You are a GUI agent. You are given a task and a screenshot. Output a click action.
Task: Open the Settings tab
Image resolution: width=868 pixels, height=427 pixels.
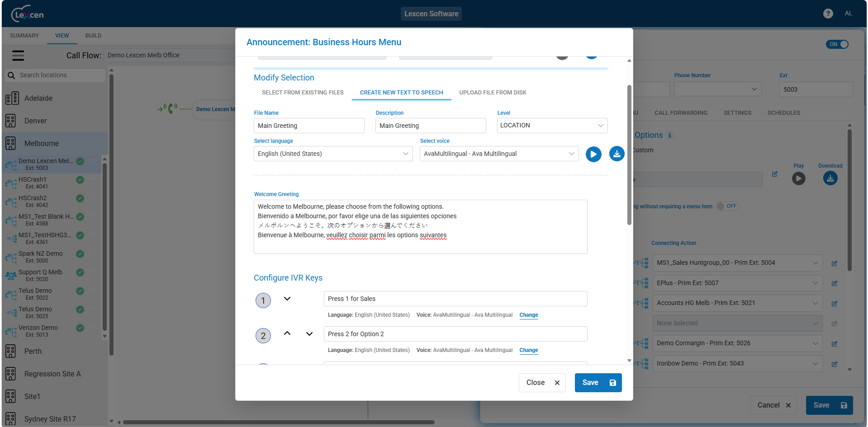point(737,113)
